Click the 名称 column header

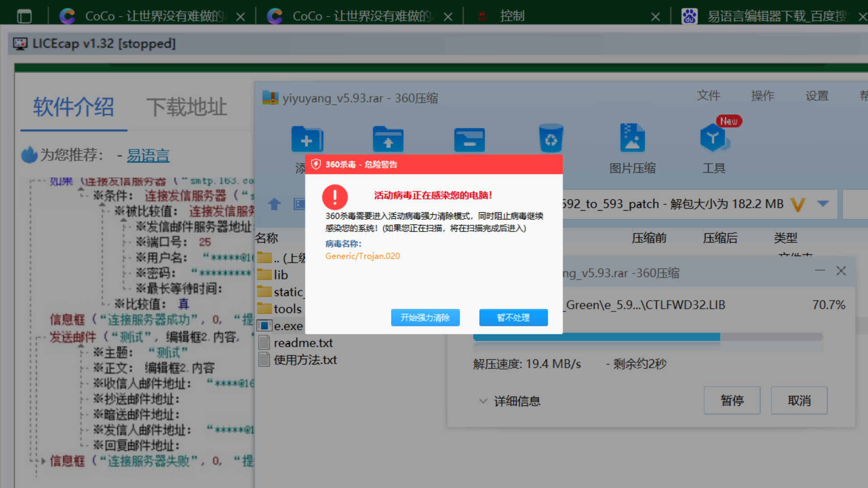[x=267, y=238]
